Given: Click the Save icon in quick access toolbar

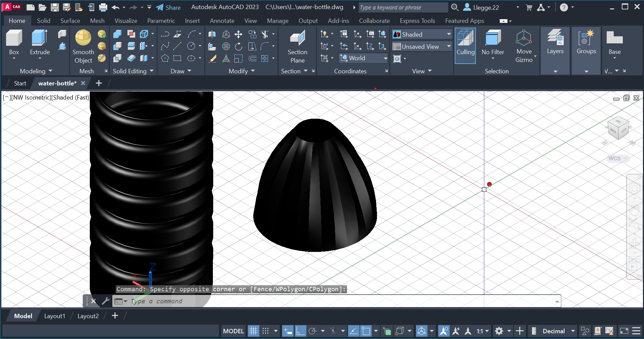Looking at the screenshot, I should (x=55, y=7).
